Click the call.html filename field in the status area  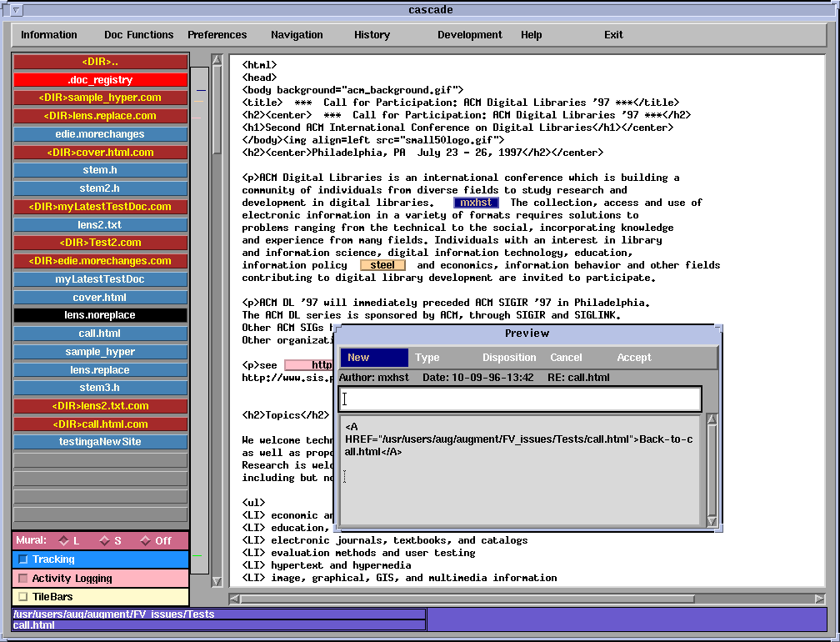[x=219, y=624]
